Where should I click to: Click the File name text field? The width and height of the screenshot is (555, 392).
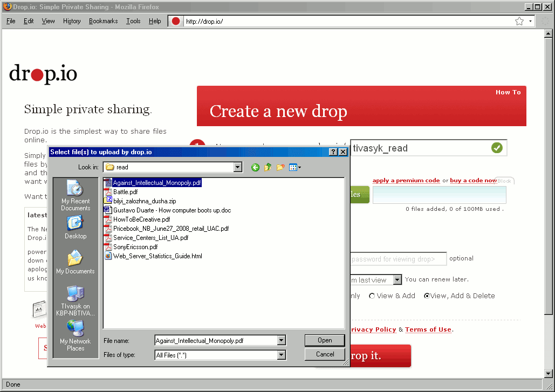[216, 340]
